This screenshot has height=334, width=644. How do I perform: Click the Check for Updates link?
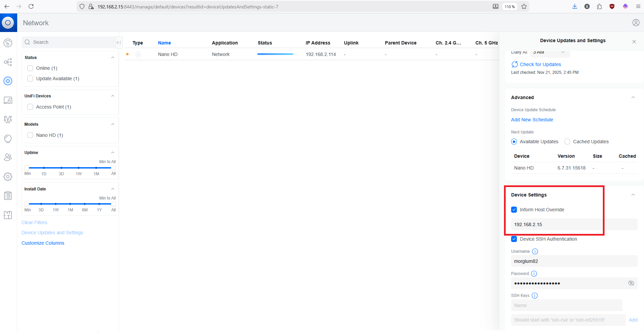(x=540, y=64)
